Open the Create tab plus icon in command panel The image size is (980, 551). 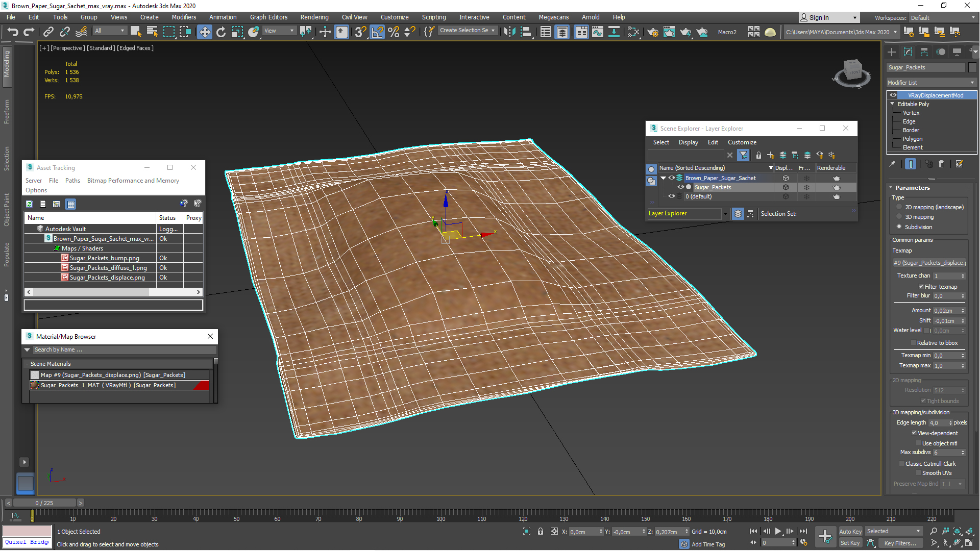[x=892, y=52]
